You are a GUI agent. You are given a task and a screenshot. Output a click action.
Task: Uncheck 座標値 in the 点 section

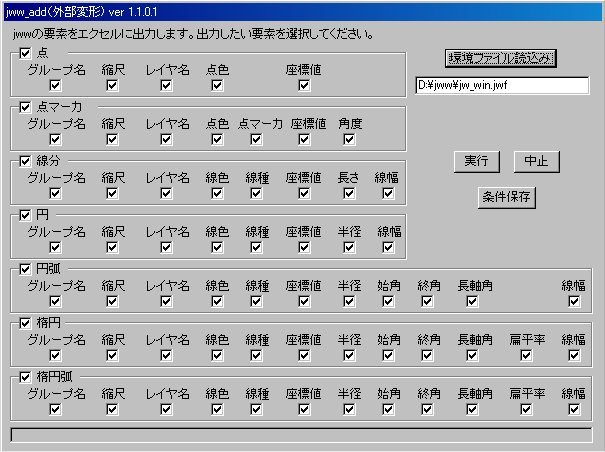(x=303, y=86)
